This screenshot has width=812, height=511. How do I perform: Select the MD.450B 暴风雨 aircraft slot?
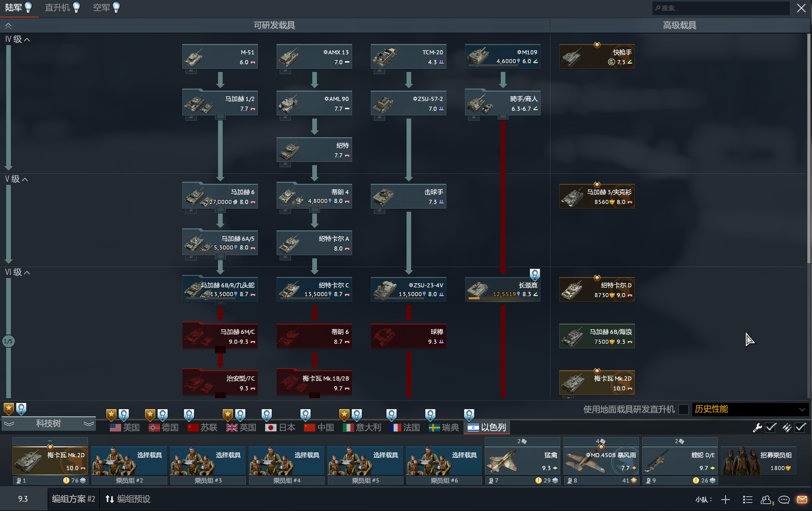tap(601, 461)
